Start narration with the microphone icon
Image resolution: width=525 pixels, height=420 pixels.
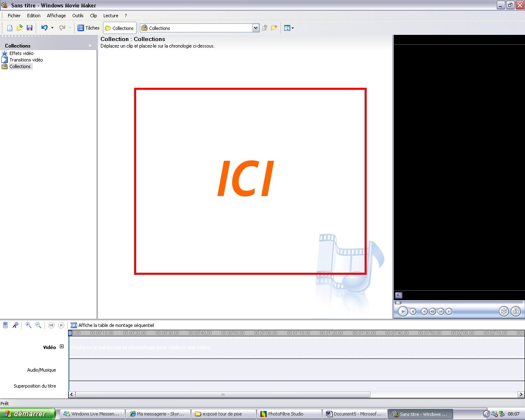(x=15, y=325)
